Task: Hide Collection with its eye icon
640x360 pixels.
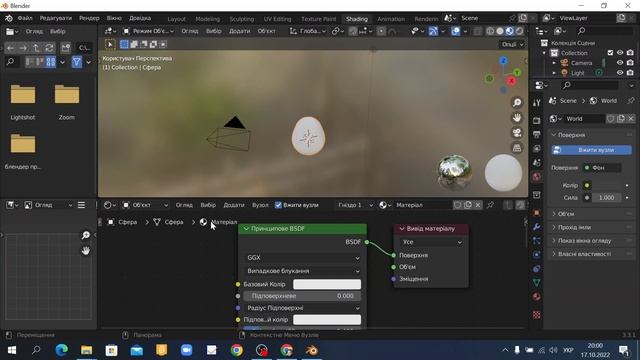Action: 620,53
